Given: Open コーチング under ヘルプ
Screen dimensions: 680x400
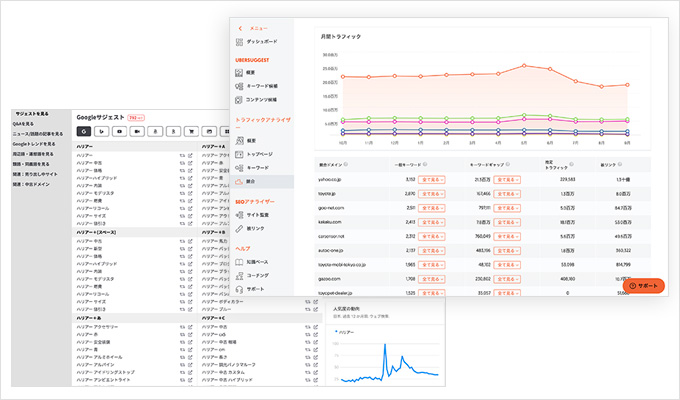Looking at the screenshot, I should click(252, 275).
